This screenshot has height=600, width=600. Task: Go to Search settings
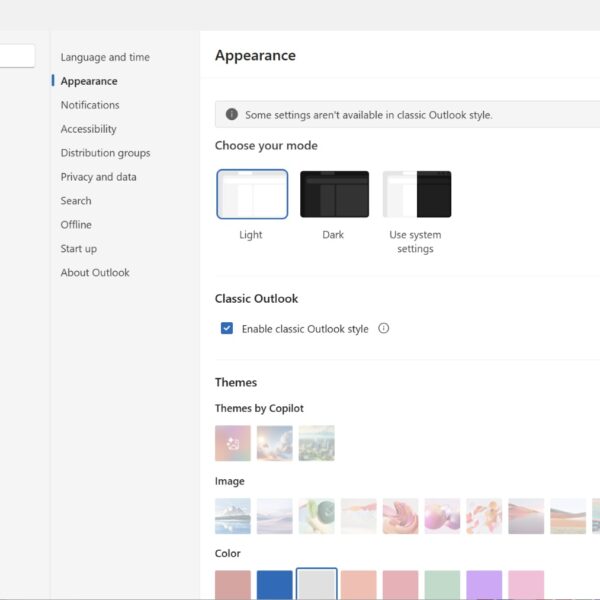tap(76, 201)
